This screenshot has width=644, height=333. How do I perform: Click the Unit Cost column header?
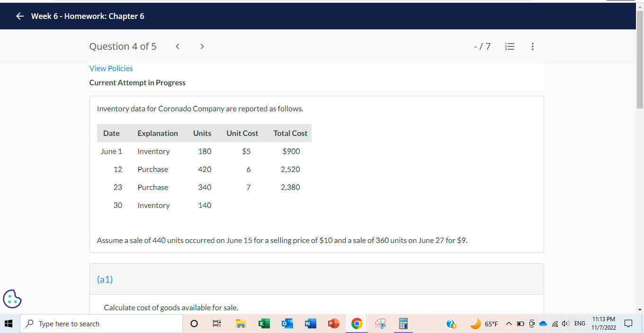tap(242, 133)
